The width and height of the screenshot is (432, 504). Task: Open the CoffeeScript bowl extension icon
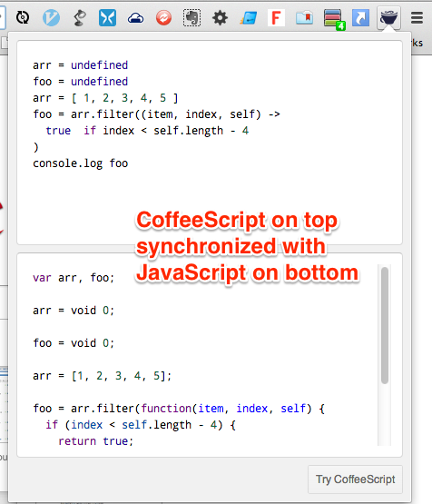(388, 17)
